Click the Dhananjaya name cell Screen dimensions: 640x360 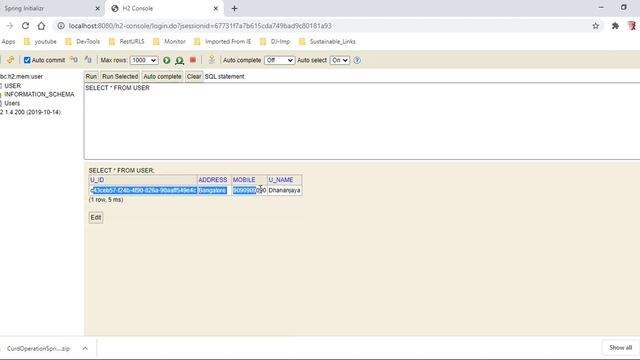tap(284, 190)
